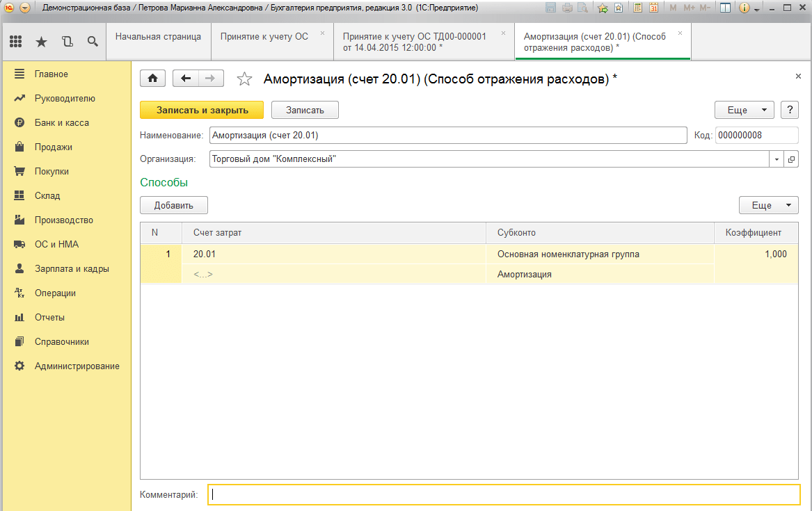Screen dimensions: 812x511
Task: Click the search magnifier icon
Action: coord(93,42)
